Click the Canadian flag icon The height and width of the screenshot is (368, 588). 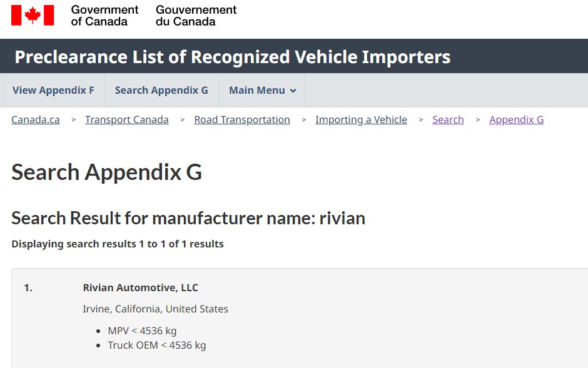[33, 15]
